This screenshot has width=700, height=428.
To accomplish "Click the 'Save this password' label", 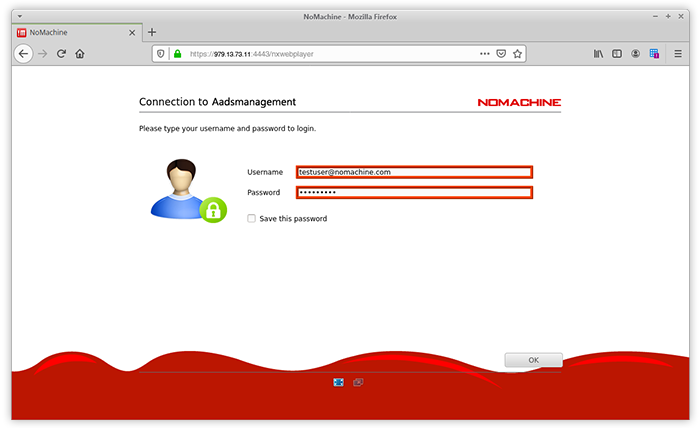I will tap(293, 219).
